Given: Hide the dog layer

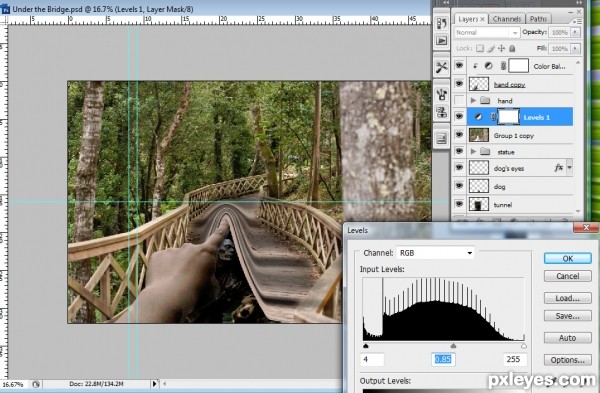Looking at the screenshot, I should pyautogui.click(x=459, y=186).
